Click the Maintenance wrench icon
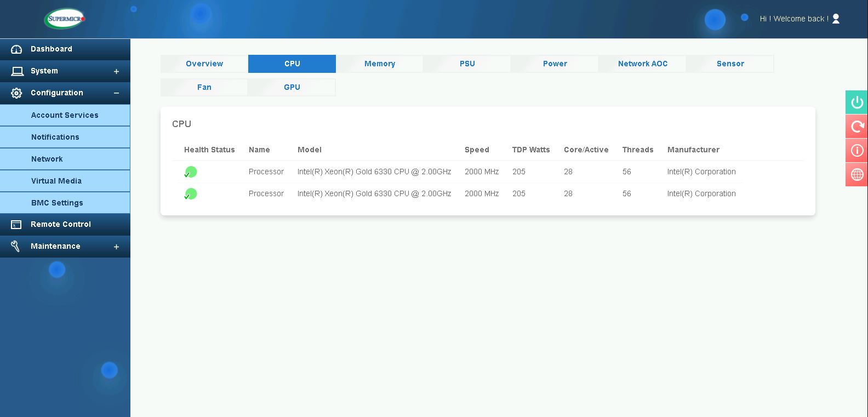Screen dimensions: 868x417 15,247
